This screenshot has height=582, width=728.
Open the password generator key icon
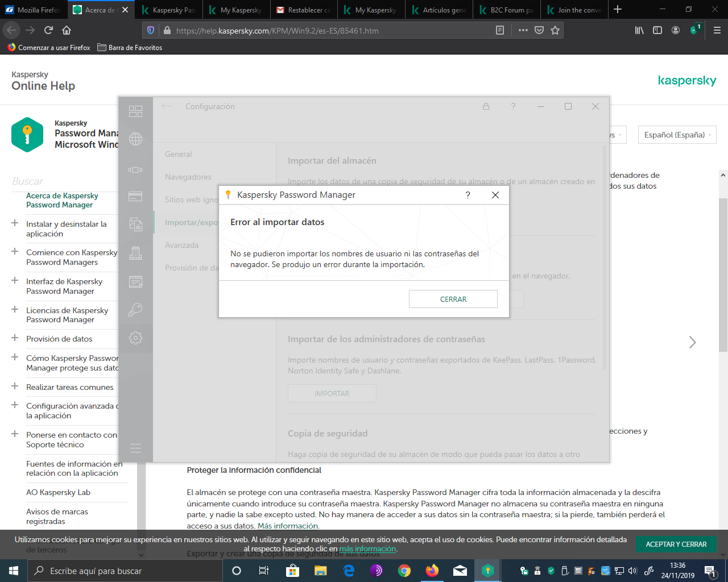point(135,310)
